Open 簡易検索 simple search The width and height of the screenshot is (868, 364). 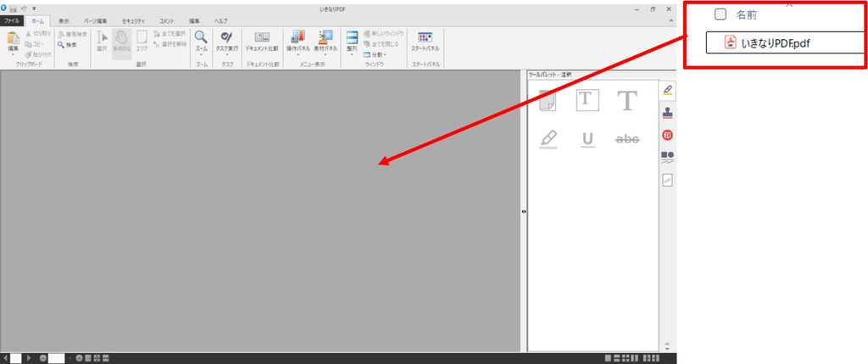click(x=73, y=34)
